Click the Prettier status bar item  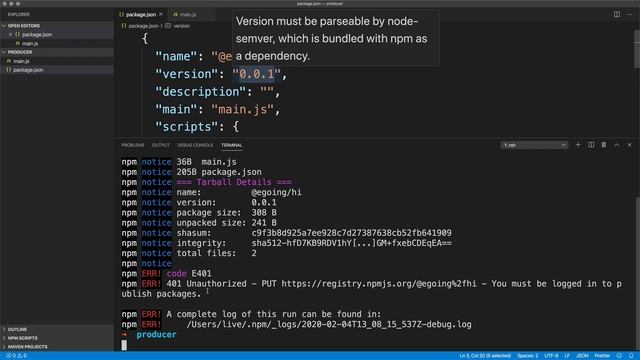click(602, 356)
